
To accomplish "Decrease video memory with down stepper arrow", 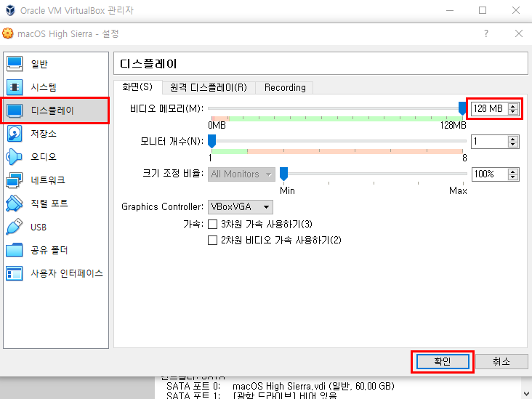I will (513, 111).
